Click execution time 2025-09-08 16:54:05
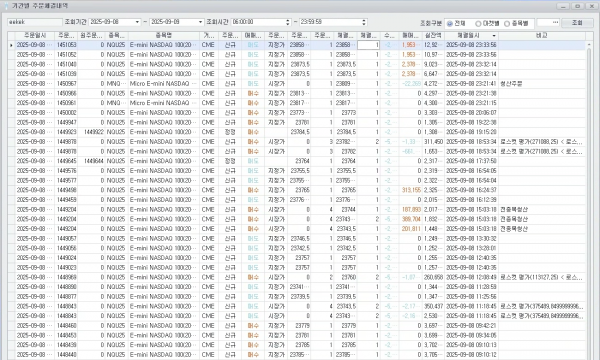Screen dimensions: 600x360 [x=471, y=171]
